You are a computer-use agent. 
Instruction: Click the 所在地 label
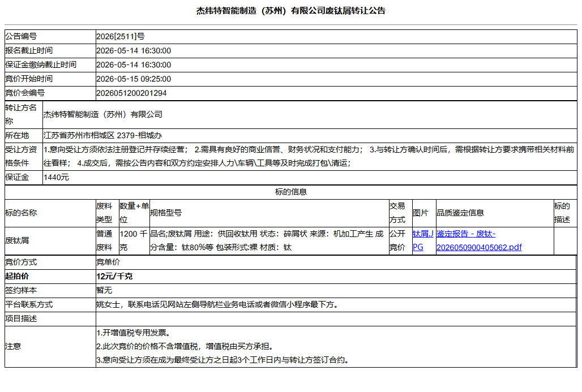[17, 135]
